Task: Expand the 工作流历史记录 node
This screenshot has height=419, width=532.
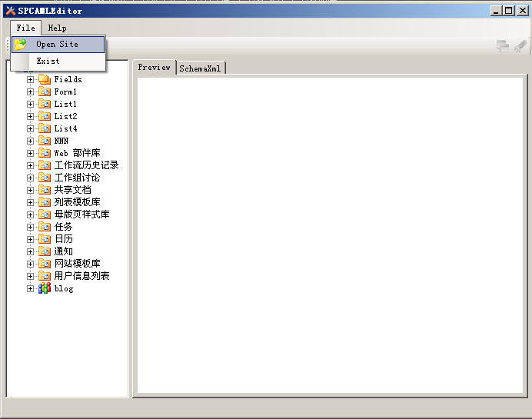Action: [30, 165]
